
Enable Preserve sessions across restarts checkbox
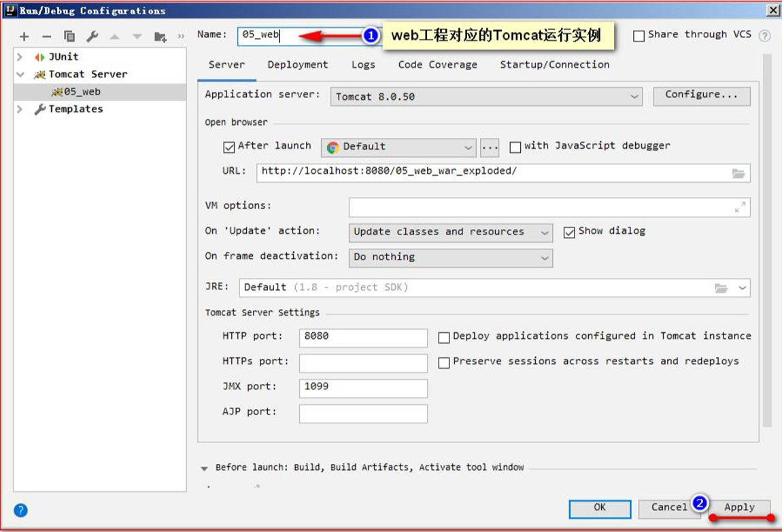[x=444, y=363]
